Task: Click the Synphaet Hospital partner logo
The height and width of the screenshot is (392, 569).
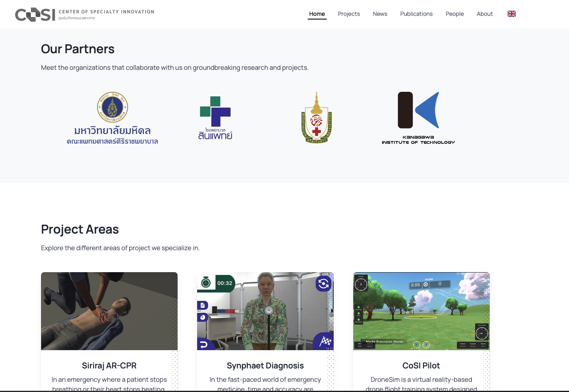Action: click(215, 118)
